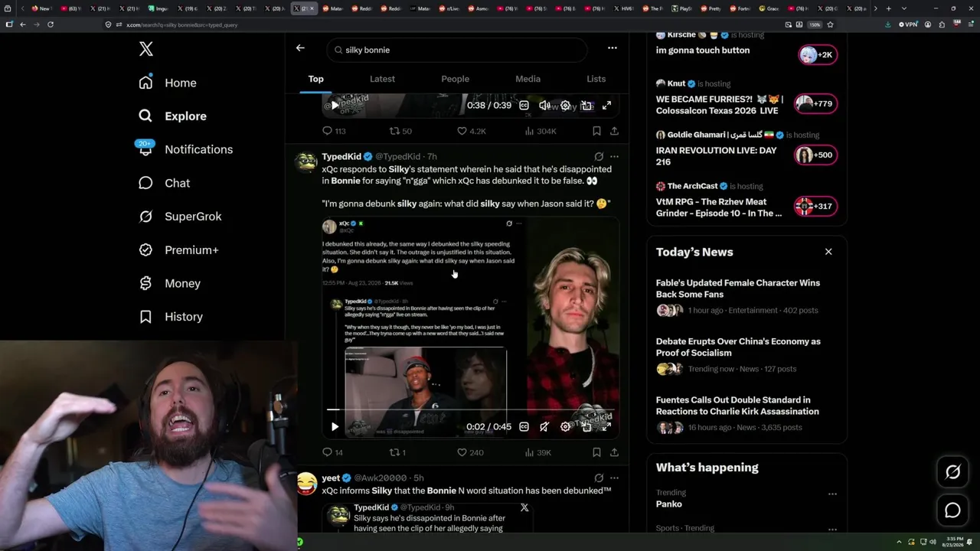
Task: Bookmark the post with 304K views
Action: (x=596, y=131)
